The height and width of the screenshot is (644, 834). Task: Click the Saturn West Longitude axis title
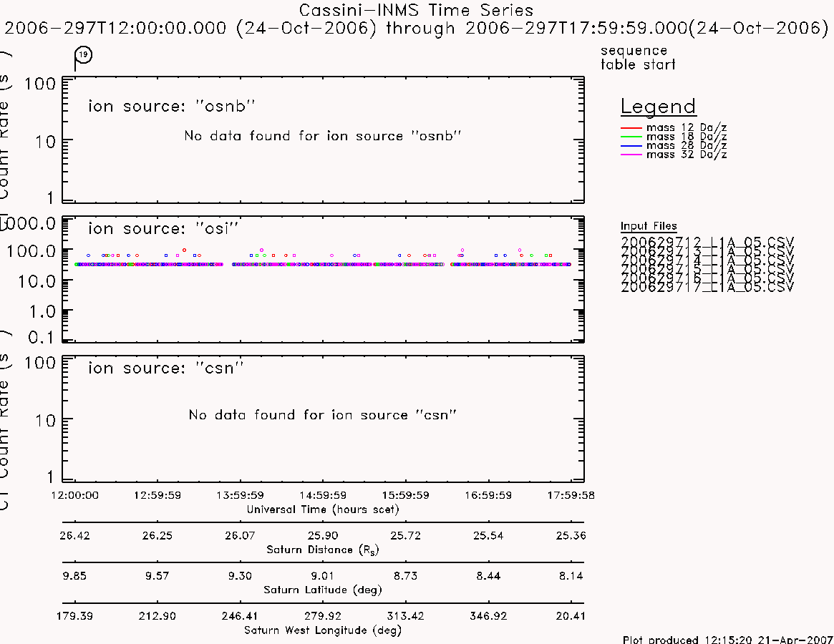(x=323, y=630)
